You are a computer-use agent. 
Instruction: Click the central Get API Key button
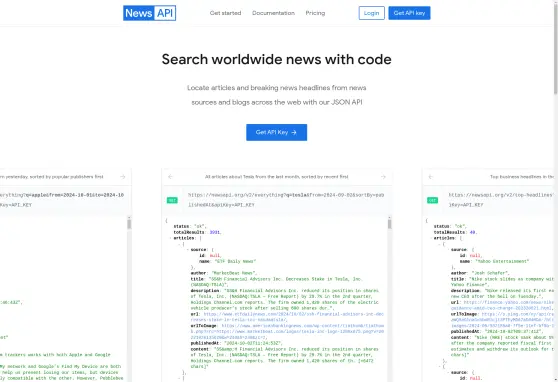pyautogui.click(x=277, y=132)
